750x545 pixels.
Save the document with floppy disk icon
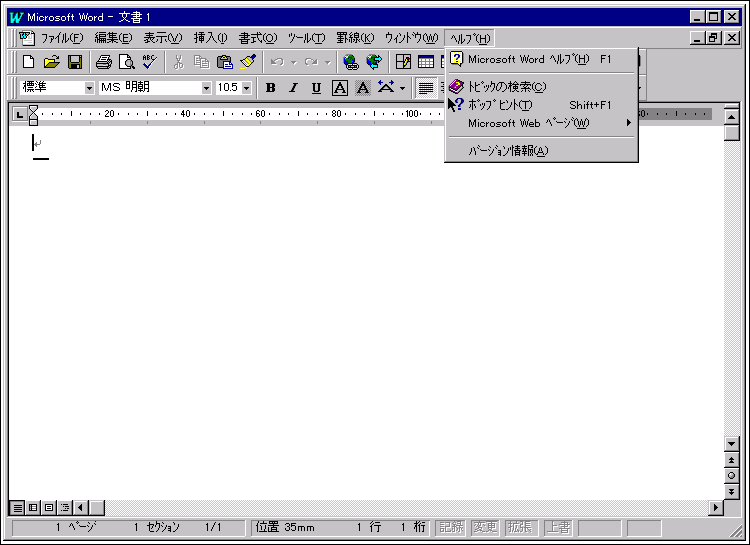[75, 62]
